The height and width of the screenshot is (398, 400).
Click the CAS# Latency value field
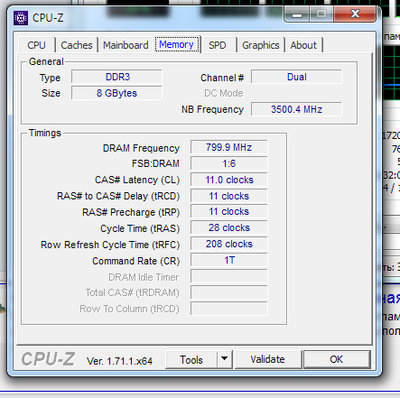(229, 180)
